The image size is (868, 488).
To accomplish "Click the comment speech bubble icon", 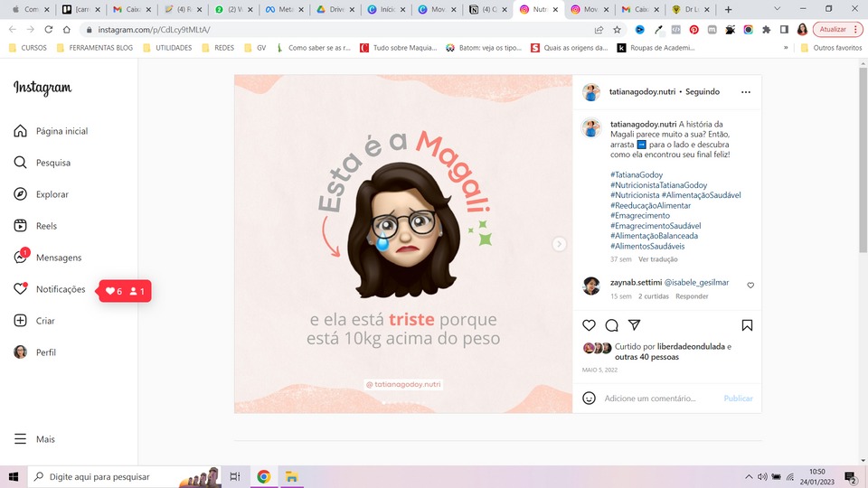I will click(612, 325).
